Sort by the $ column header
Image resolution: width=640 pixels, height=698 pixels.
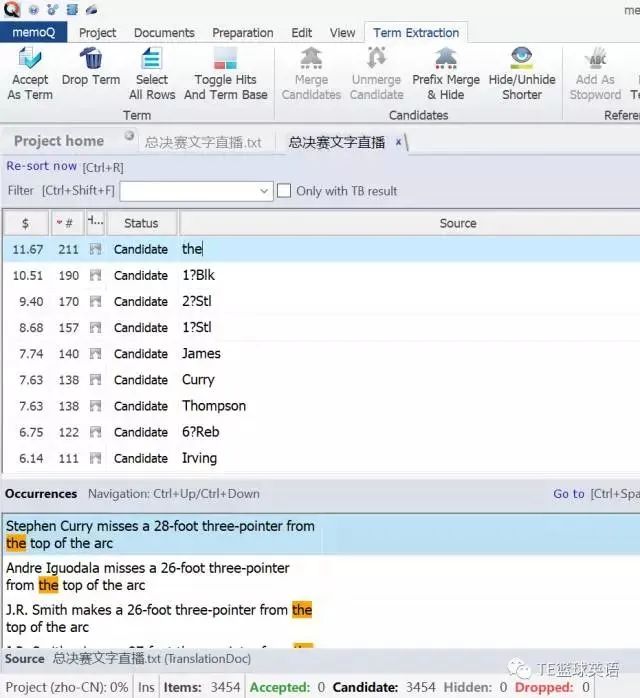pyautogui.click(x=25, y=223)
